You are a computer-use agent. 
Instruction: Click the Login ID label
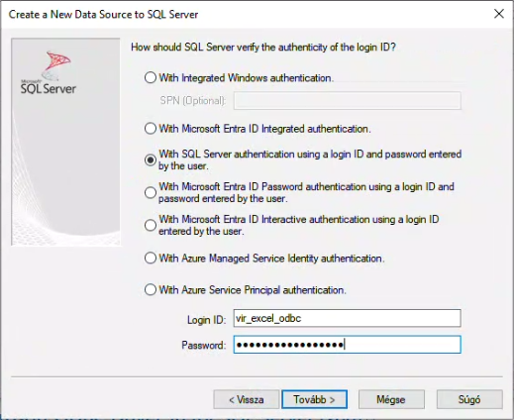click(206, 320)
